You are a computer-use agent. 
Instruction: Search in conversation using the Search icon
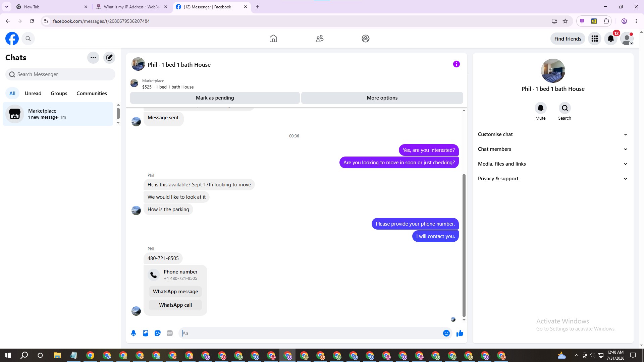point(565,108)
